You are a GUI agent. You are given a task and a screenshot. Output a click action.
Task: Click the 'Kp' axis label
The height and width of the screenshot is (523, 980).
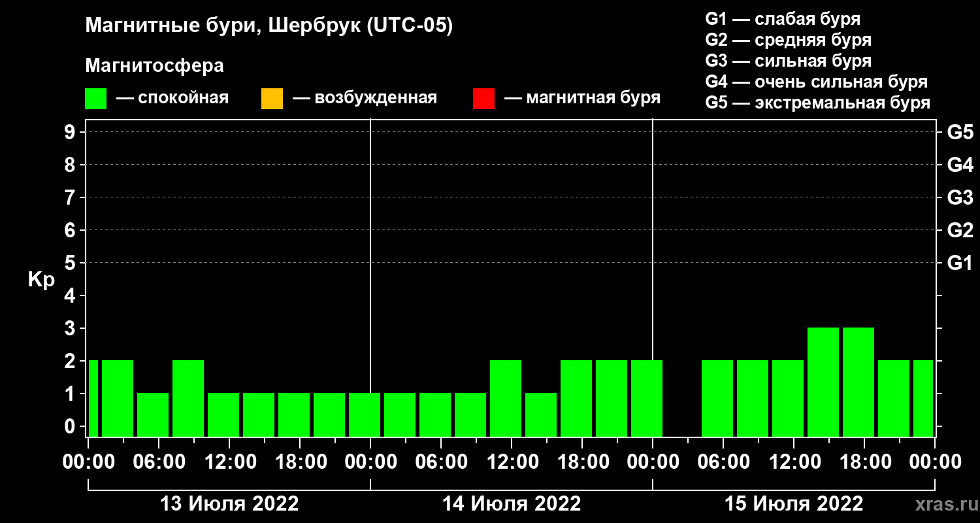click(x=41, y=280)
